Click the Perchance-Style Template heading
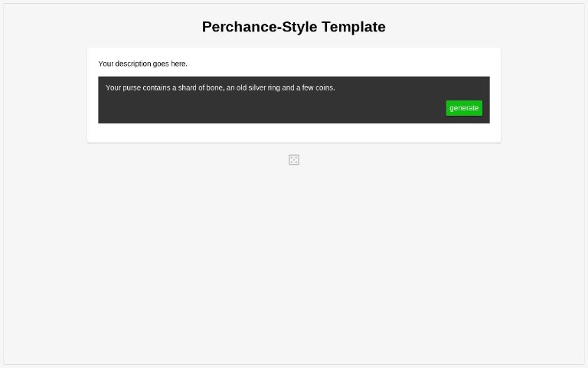 [x=293, y=27]
